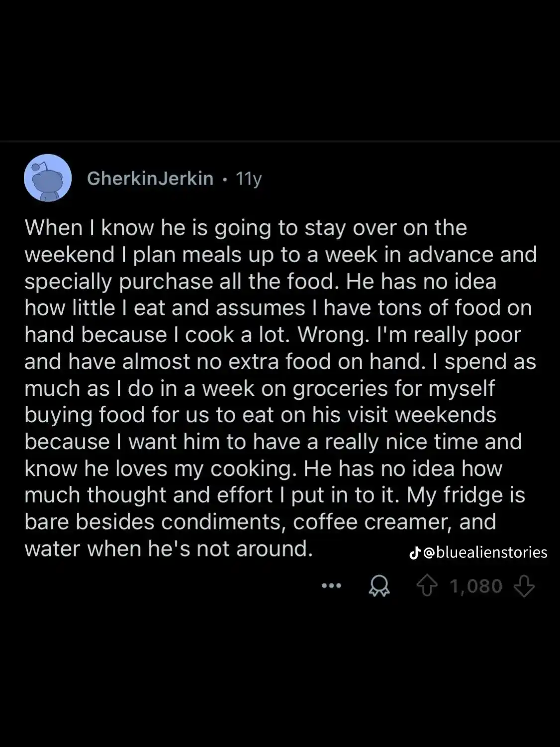Image resolution: width=560 pixels, height=747 pixels.
Task: Tap the Snoo avatar of the commenter
Action: (48, 178)
